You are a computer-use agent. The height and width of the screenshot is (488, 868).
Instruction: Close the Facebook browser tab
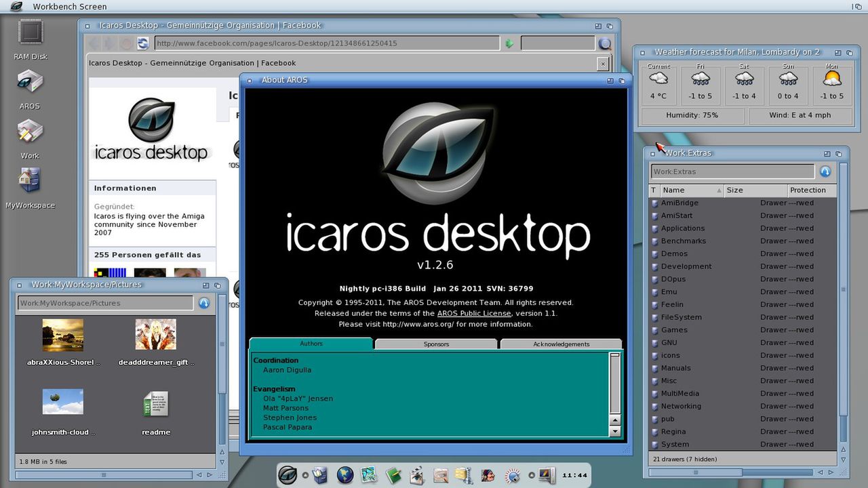(x=602, y=63)
